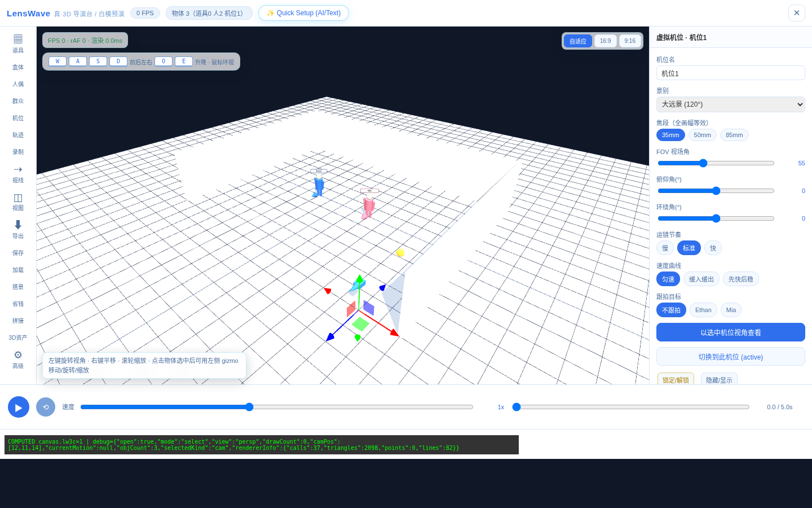Click the 隐藏/显示 visibility button
812x508 pixels.
pos(719,379)
